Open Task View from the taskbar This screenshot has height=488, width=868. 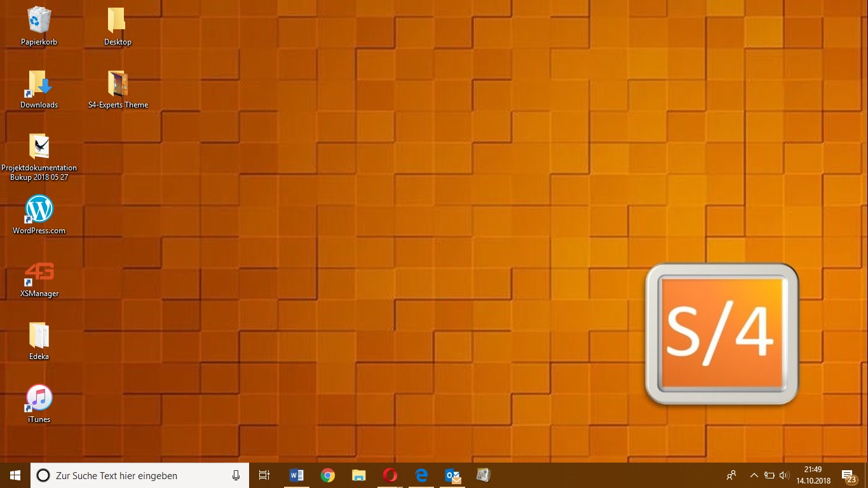click(x=264, y=475)
